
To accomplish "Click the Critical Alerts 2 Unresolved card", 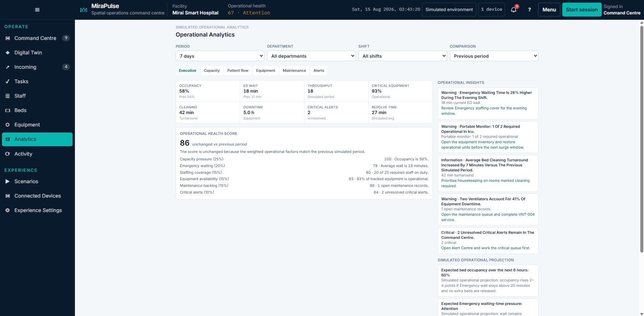I will tap(336, 113).
